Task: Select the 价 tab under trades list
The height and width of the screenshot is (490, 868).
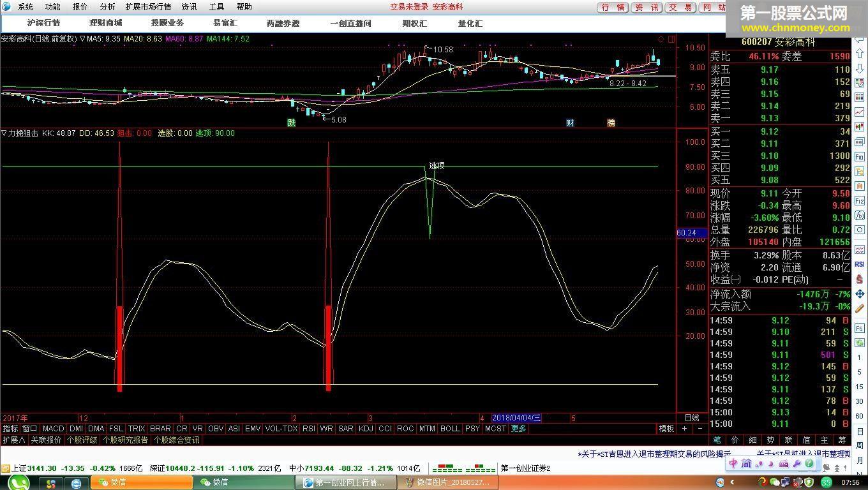Action: (735, 440)
